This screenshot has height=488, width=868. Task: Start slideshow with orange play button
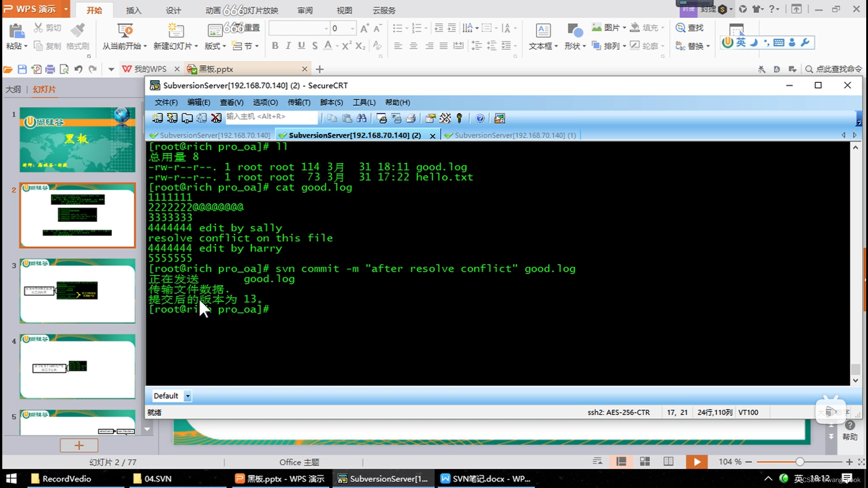click(697, 462)
